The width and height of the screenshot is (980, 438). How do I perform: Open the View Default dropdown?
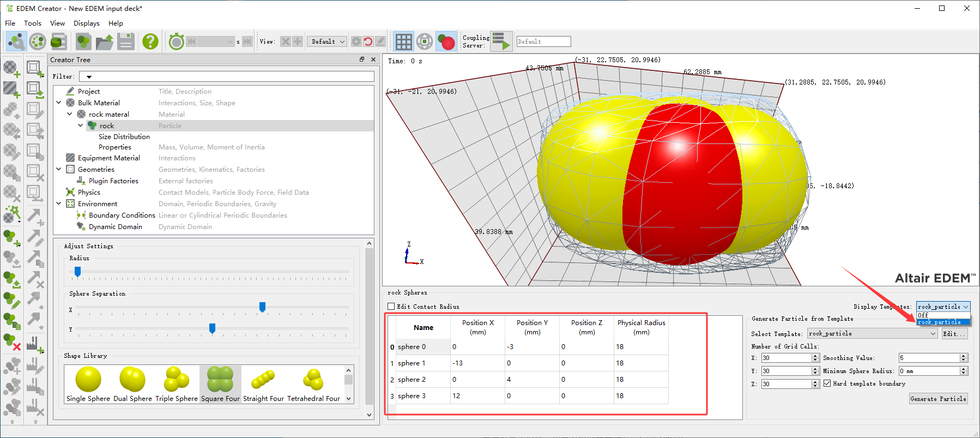pos(328,41)
